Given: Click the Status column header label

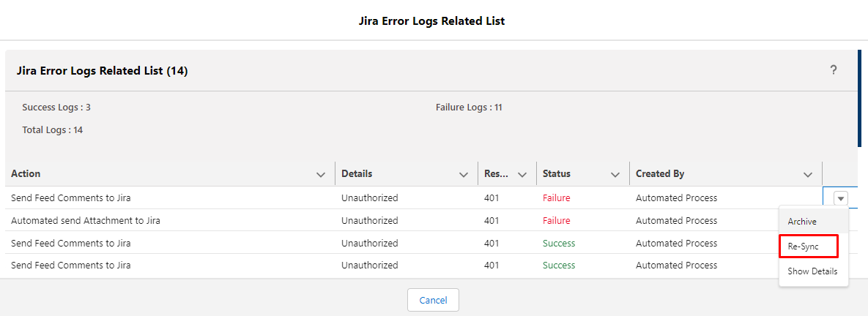Looking at the screenshot, I should 557,173.
